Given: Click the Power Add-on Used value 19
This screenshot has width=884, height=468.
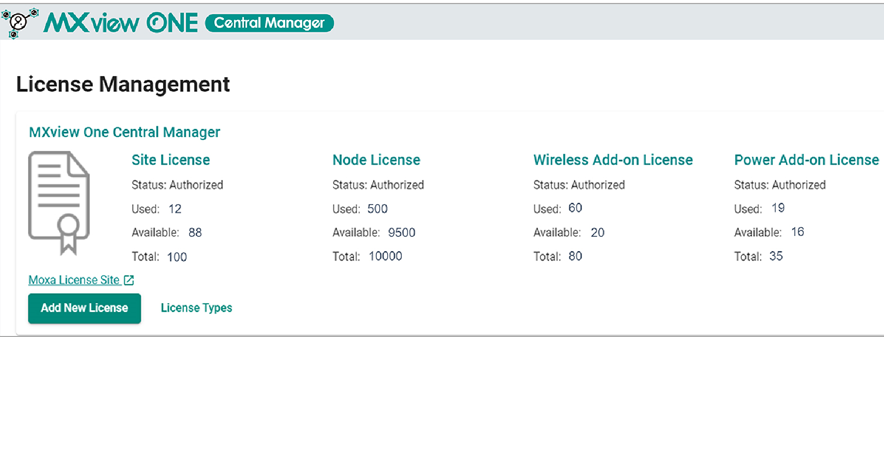Looking at the screenshot, I should [x=778, y=208].
